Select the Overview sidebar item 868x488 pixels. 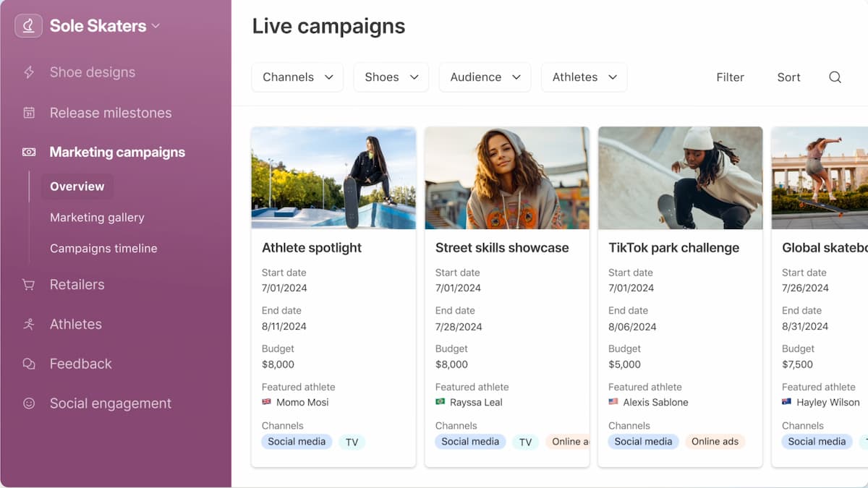coord(77,187)
